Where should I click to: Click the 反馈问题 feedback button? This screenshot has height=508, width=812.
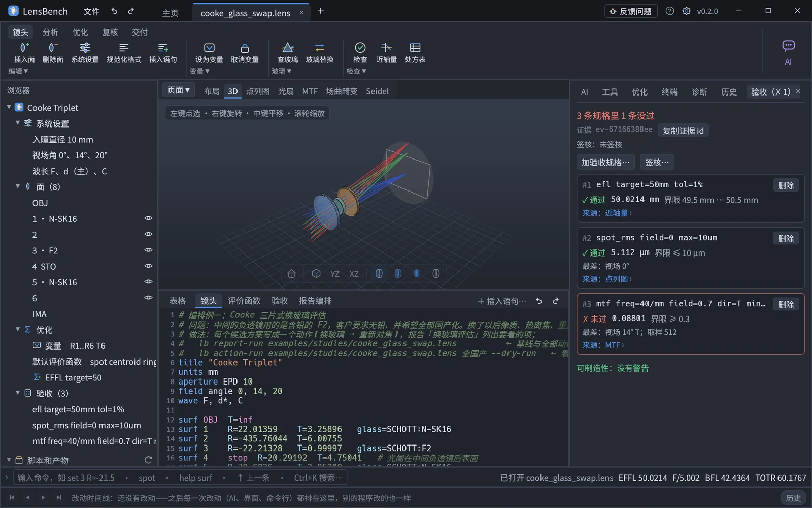click(631, 11)
